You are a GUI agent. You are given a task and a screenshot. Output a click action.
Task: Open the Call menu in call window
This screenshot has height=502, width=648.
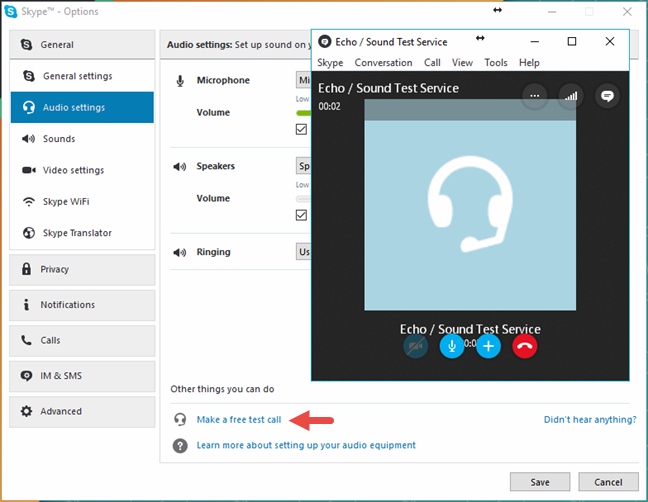click(x=432, y=63)
